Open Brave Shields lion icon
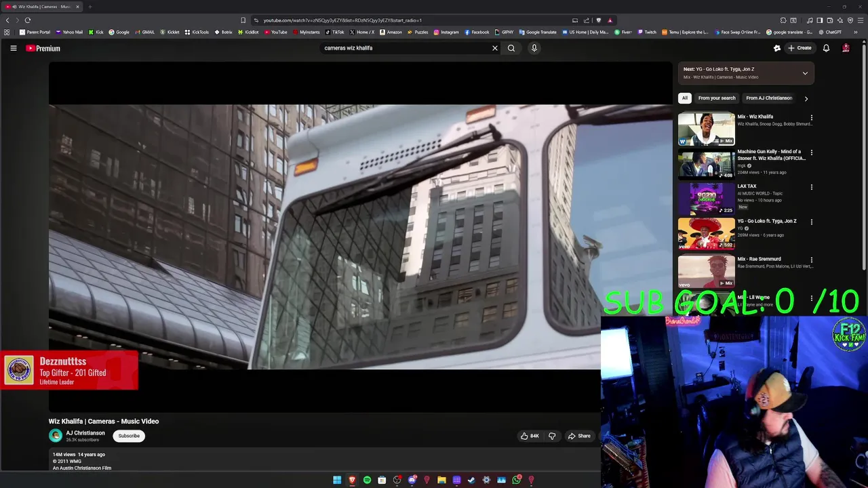Screen dimensions: 868x488 click(598, 20)
